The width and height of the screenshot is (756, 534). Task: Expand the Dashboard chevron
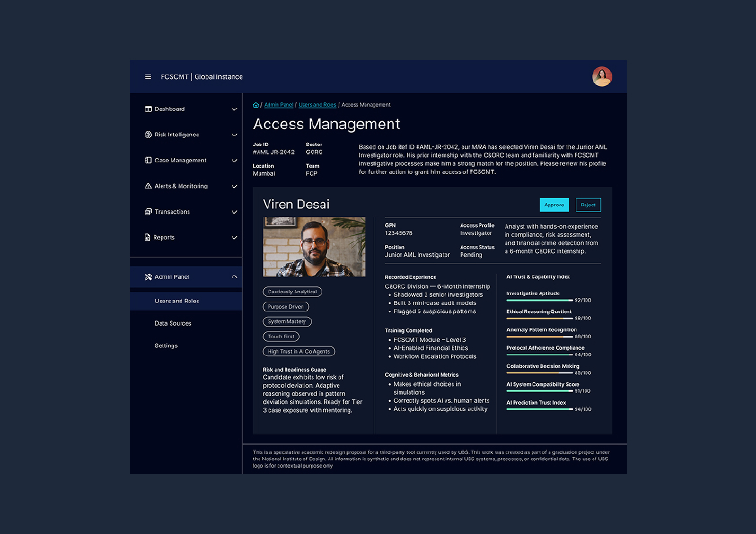(x=234, y=109)
